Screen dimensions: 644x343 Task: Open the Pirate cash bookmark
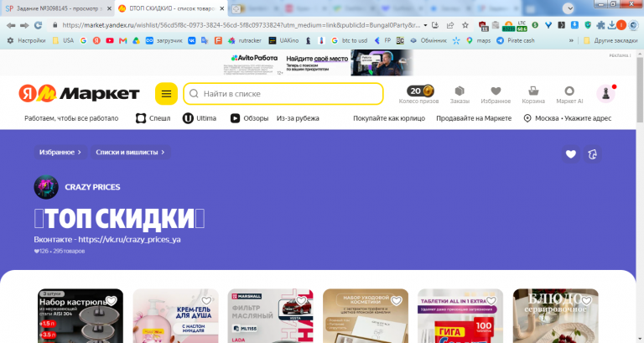tap(516, 40)
